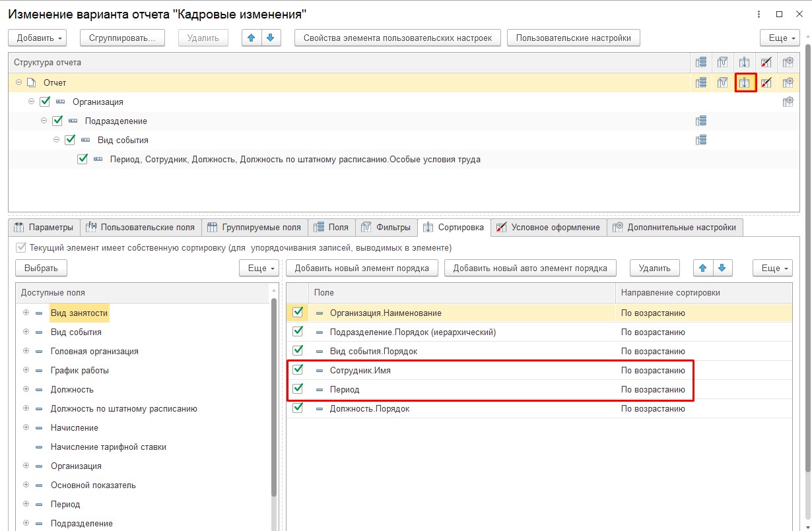Click selected fields icon in Вид события row

(702, 140)
